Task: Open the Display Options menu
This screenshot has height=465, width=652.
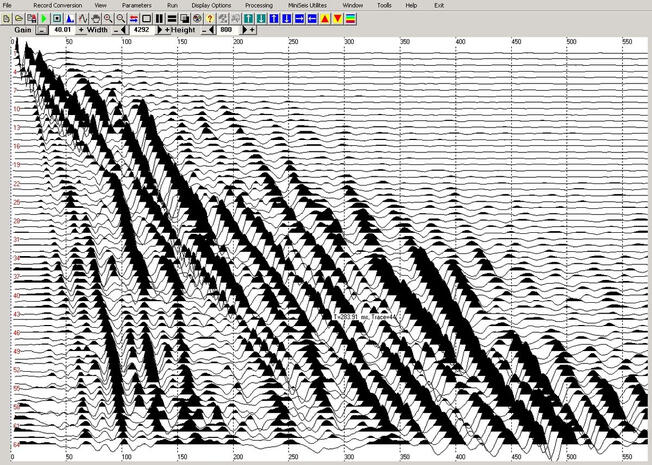Action: pyautogui.click(x=211, y=5)
